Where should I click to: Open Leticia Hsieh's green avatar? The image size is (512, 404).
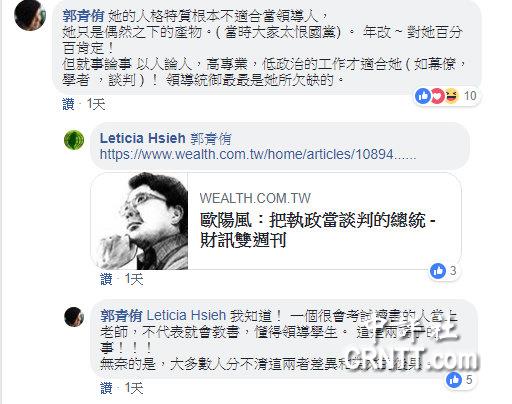coord(74,140)
